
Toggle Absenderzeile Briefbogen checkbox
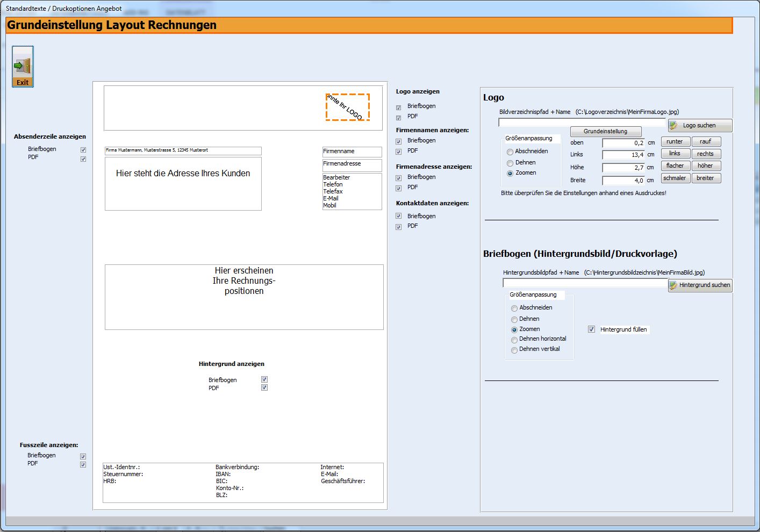(x=83, y=150)
